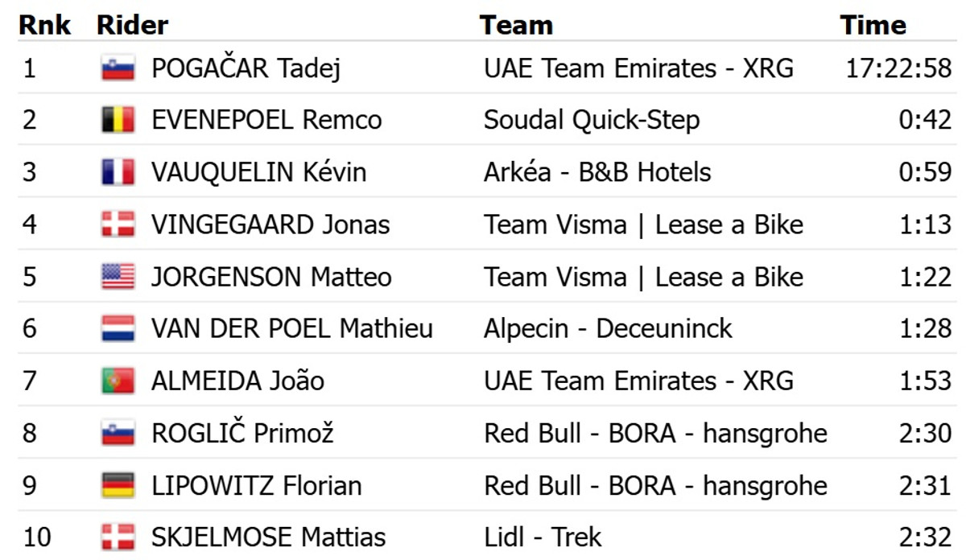Click the Rider column header
Viewport: 966px width, 560px height.
[132, 26]
